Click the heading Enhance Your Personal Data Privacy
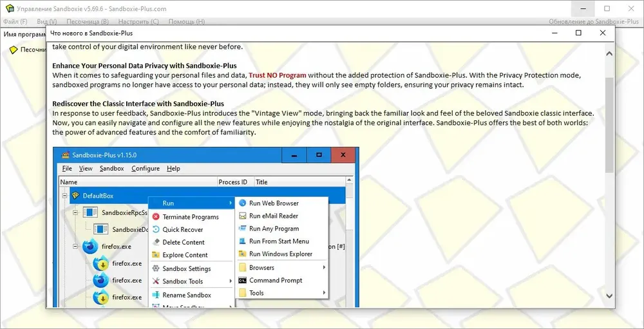The width and height of the screenshot is (644, 329). [x=144, y=66]
